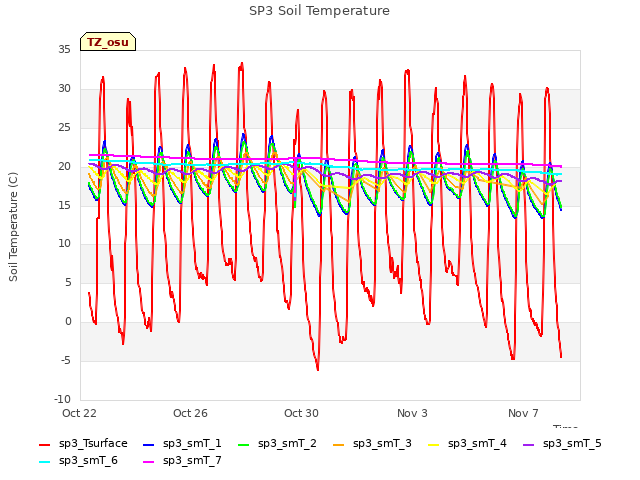The width and height of the screenshot is (640, 480).
Task: Click the -5 y-axis tick label
Action: 66,360
